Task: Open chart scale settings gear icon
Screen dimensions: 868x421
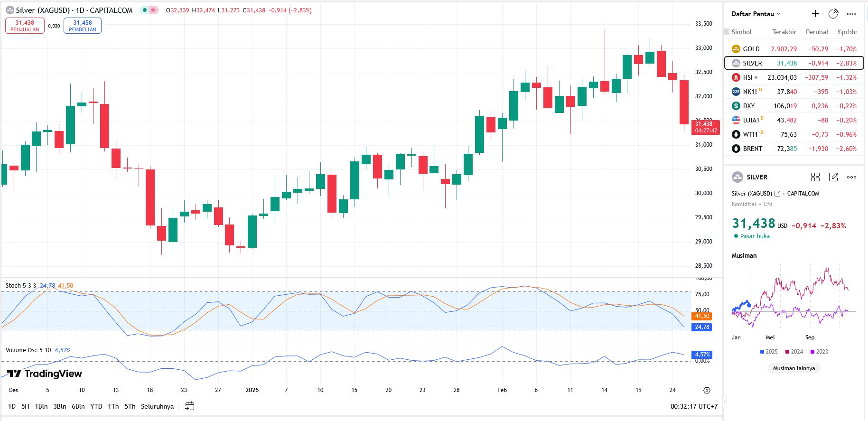Action: (x=707, y=390)
